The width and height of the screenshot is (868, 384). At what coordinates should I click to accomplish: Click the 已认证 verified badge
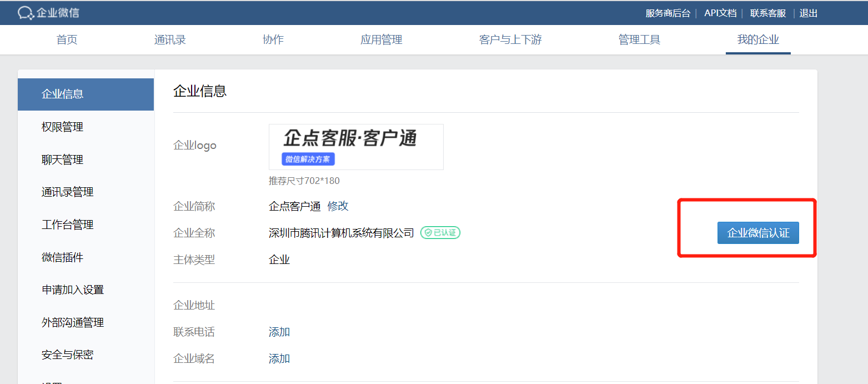(440, 233)
